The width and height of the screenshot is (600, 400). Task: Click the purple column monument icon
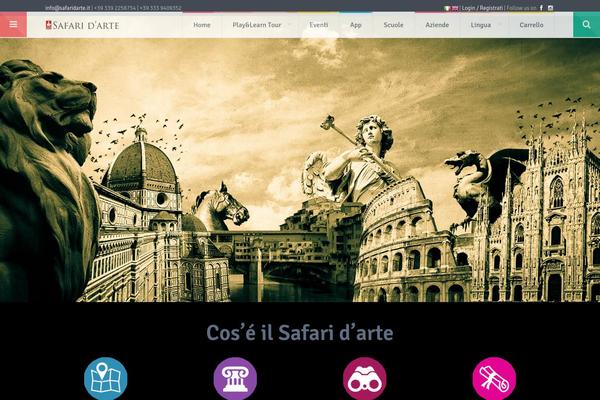235,379
